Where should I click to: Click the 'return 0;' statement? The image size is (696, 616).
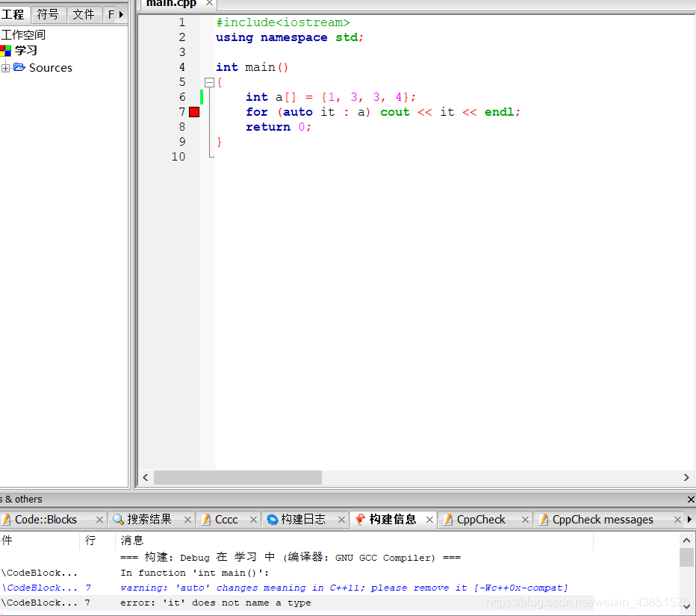[279, 127]
